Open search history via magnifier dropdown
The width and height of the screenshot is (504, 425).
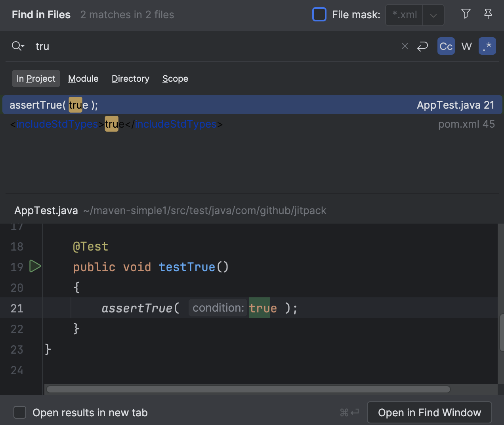17,46
